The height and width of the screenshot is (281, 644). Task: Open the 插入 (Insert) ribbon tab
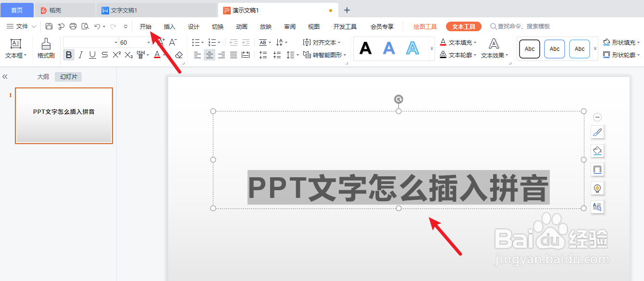pos(170,26)
